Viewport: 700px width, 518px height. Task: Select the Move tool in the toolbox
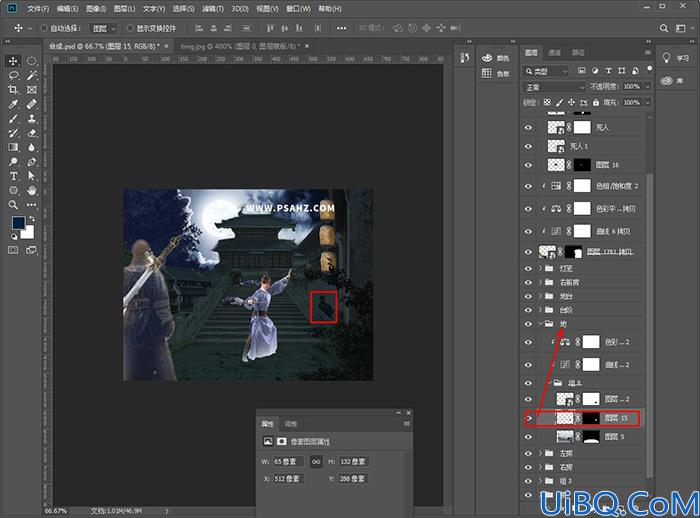coord(13,61)
